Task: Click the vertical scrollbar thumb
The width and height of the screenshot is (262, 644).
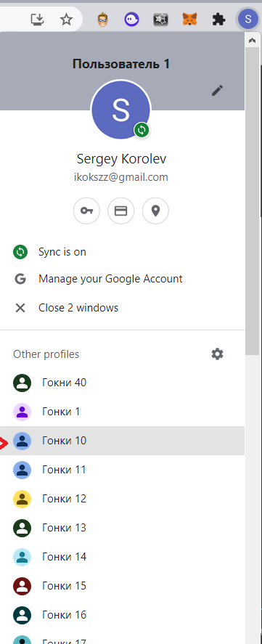Action: (252, 200)
